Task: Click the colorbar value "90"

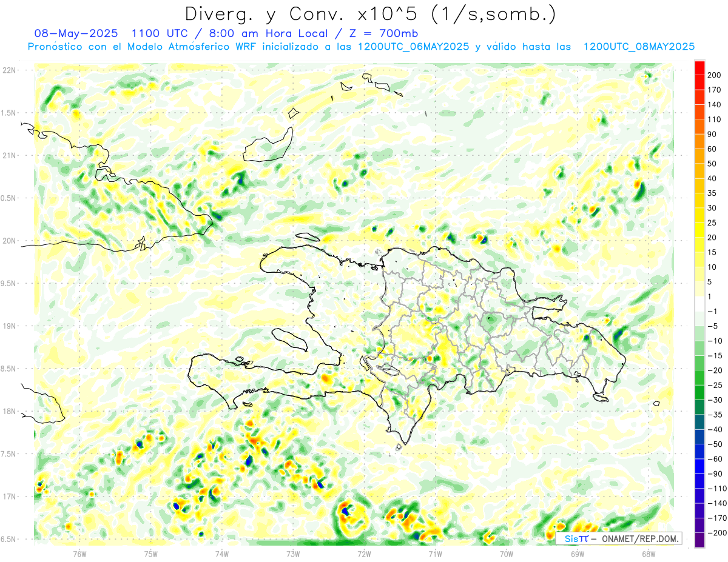Action: [713, 135]
